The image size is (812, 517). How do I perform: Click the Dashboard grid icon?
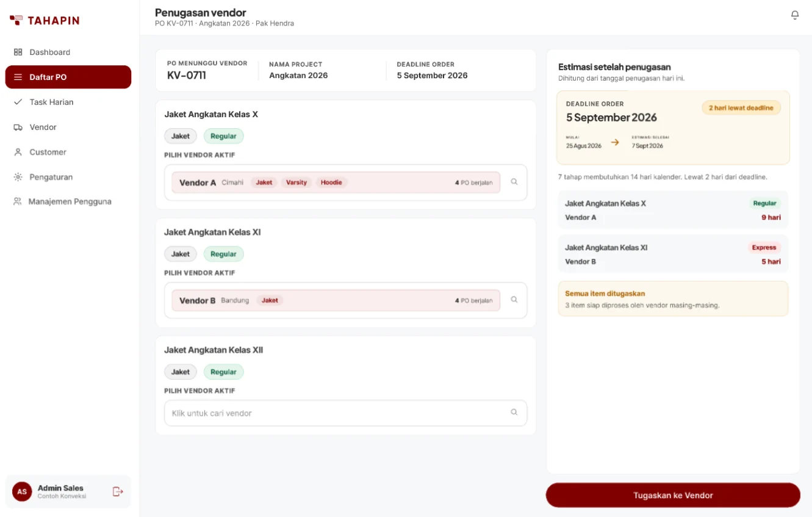[18, 52]
